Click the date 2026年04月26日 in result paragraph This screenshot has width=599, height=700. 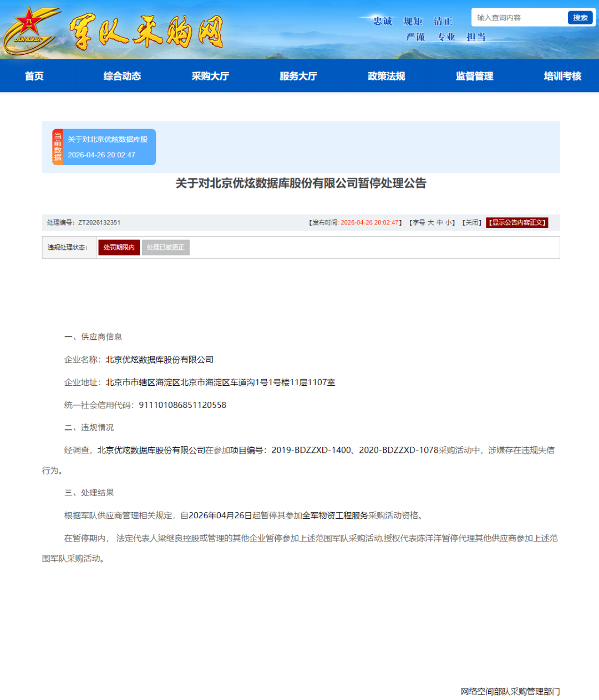point(220,515)
